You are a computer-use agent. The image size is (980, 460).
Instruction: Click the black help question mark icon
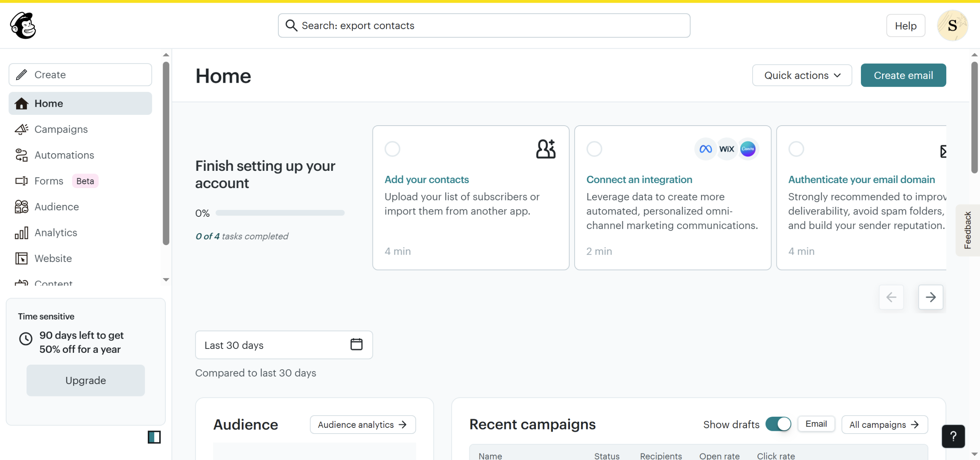click(x=953, y=436)
